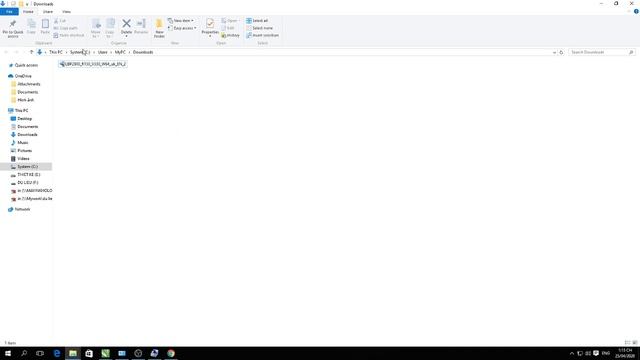Click This PC in address path
Image resolution: width=640 pixels, height=360 pixels.
(56, 52)
